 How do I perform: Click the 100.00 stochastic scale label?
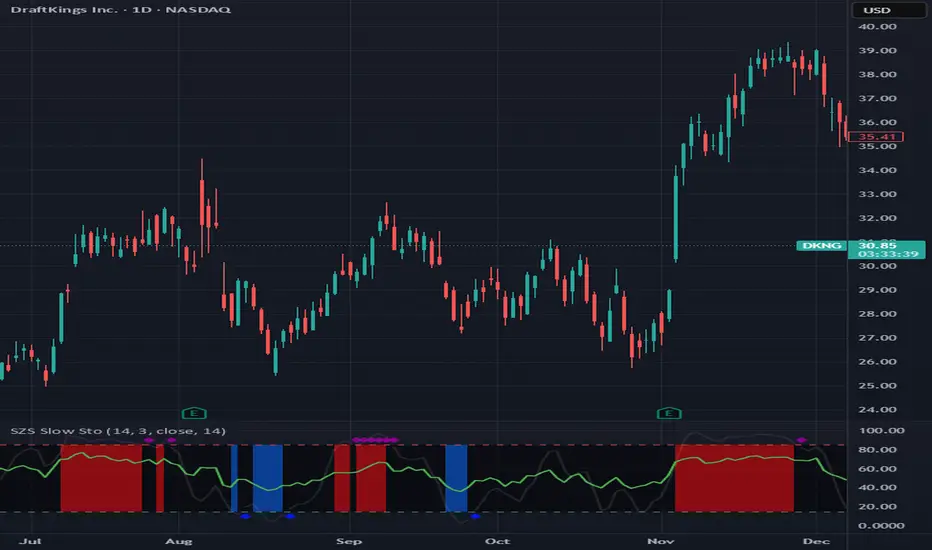coord(881,430)
